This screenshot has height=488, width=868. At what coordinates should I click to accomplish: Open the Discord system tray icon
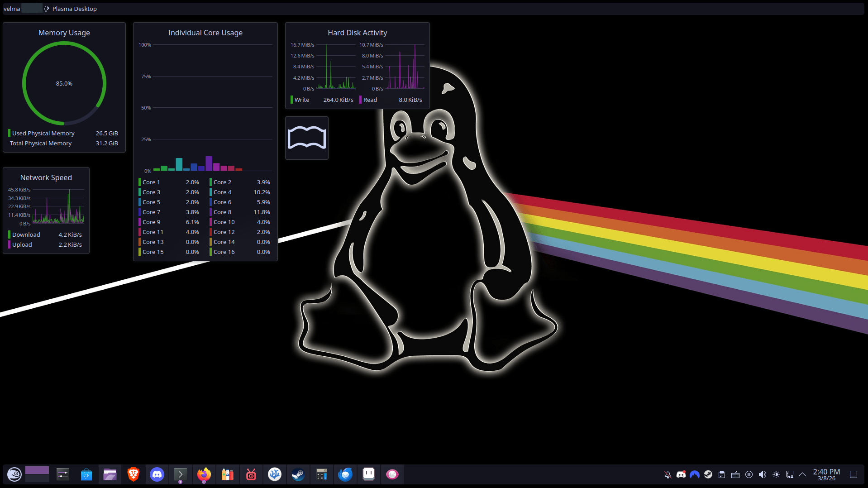pyautogui.click(x=681, y=474)
